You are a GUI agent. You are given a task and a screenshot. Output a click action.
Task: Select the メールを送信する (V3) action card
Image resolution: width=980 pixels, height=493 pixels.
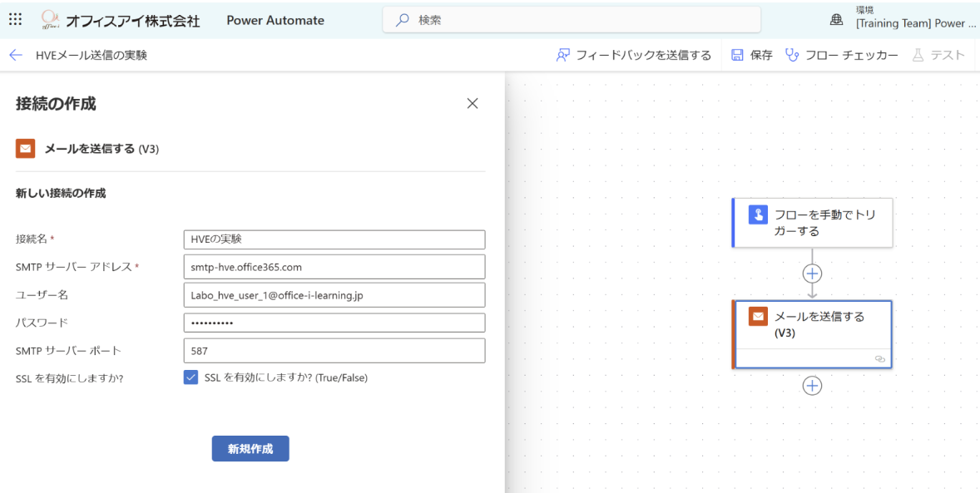point(813,334)
